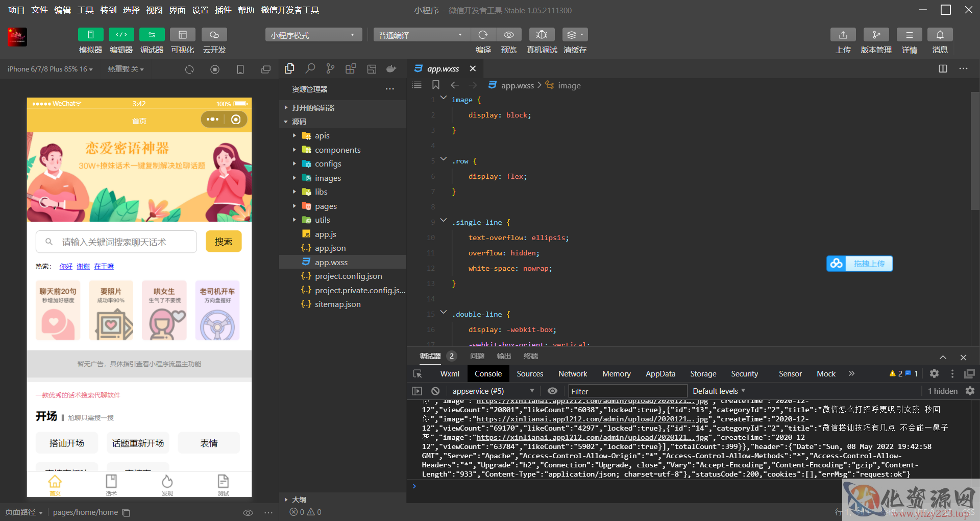980x521 pixels.
Task: Open the cloud development icon
Action: [214, 35]
